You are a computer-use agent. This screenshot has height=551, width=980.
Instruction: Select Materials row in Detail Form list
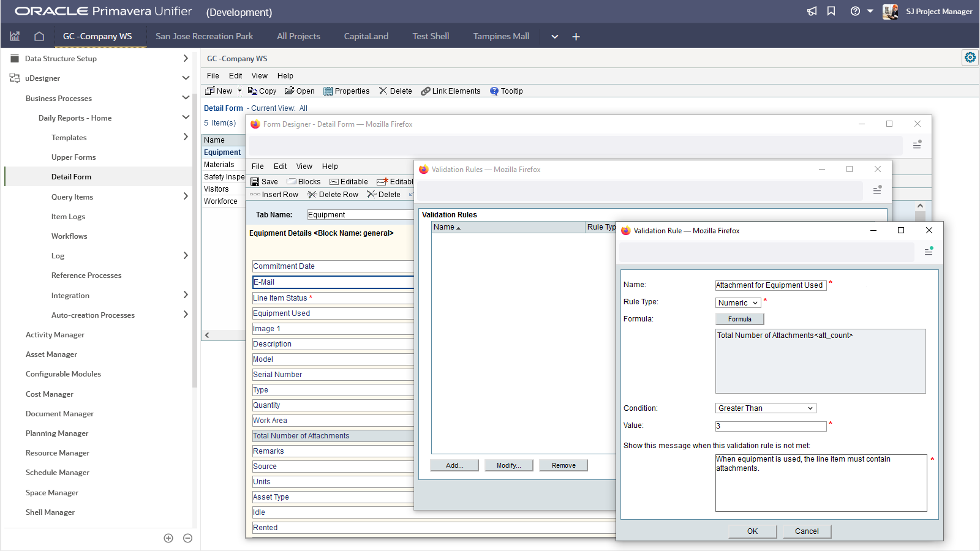(224, 164)
